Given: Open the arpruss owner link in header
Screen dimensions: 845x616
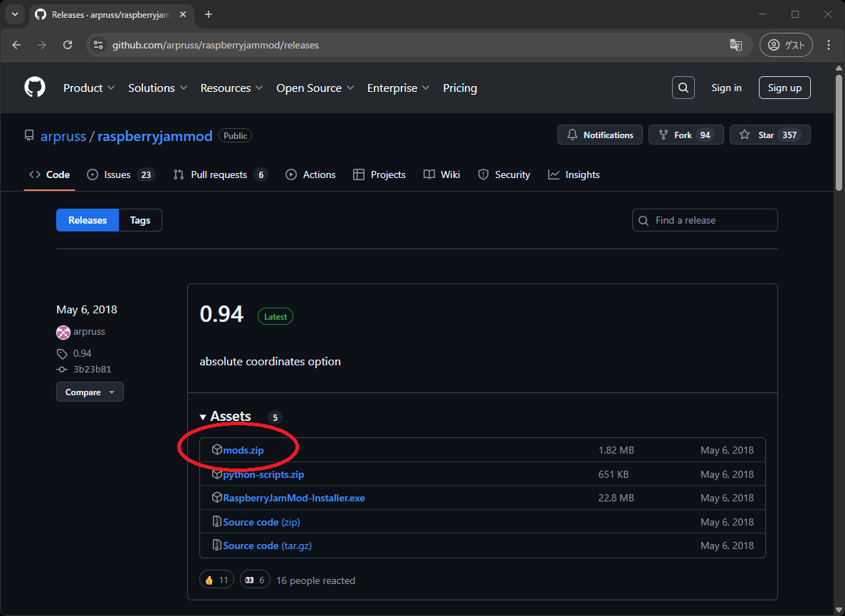Looking at the screenshot, I should coord(63,136).
